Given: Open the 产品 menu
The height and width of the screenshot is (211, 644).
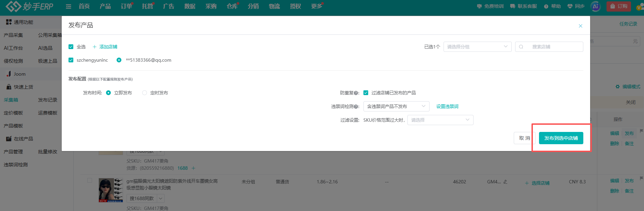Looking at the screenshot, I should [105, 6].
